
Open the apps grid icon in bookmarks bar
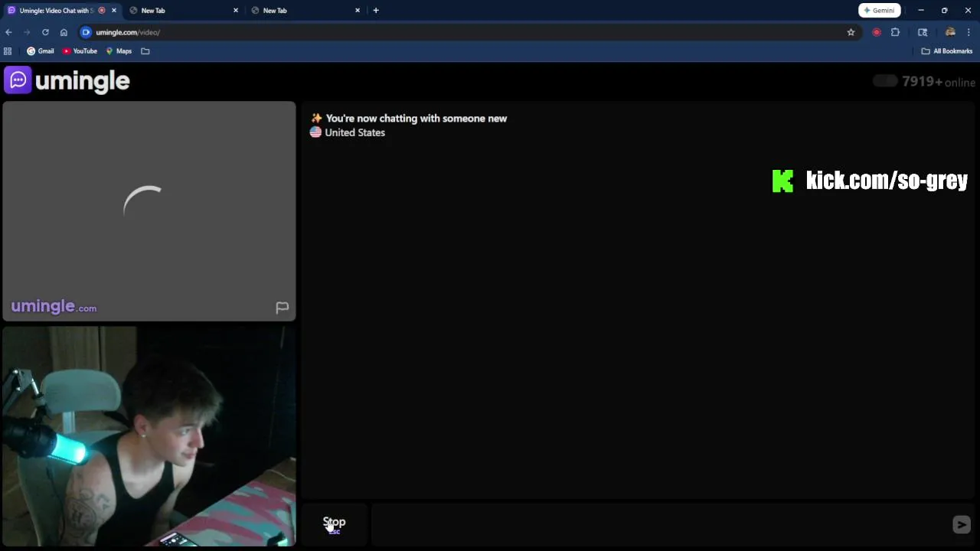point(8,51)
